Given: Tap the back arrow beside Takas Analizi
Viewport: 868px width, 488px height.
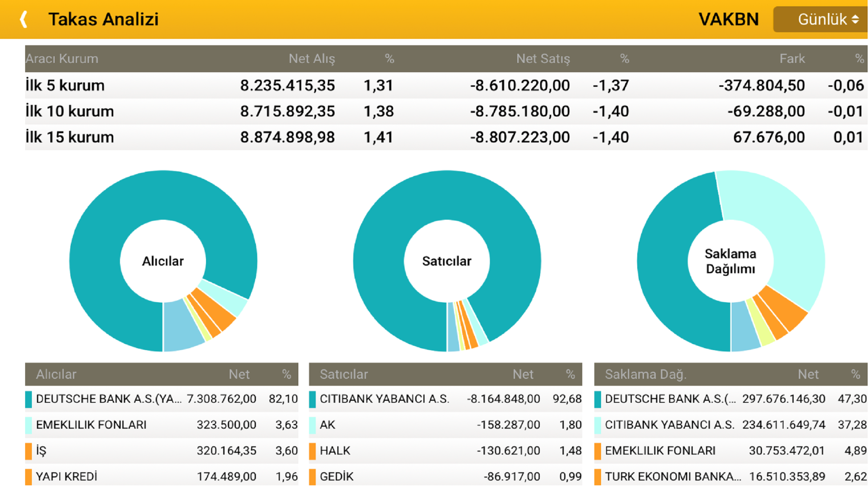Looking at the screenshot, I should [x=24, y=19].
